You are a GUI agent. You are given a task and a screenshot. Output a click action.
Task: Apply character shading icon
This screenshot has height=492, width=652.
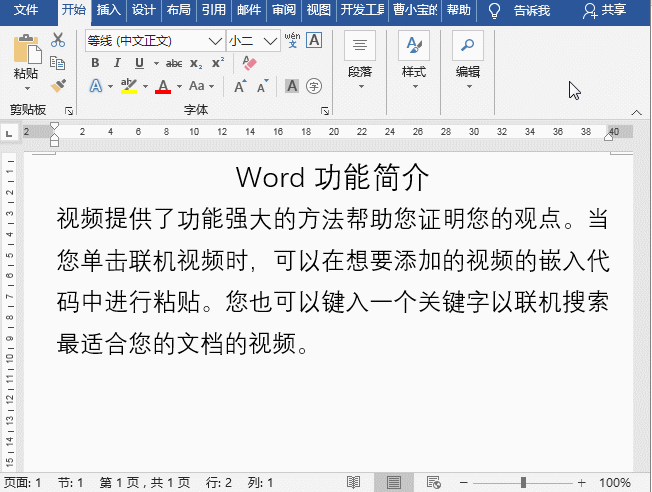[x=292, y=86]
